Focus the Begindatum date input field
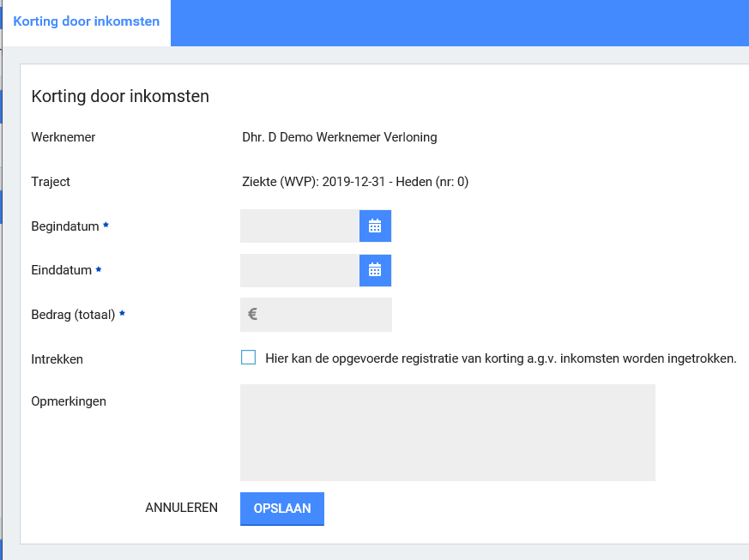The image size is (749, 560). click(x=299, y=226)
